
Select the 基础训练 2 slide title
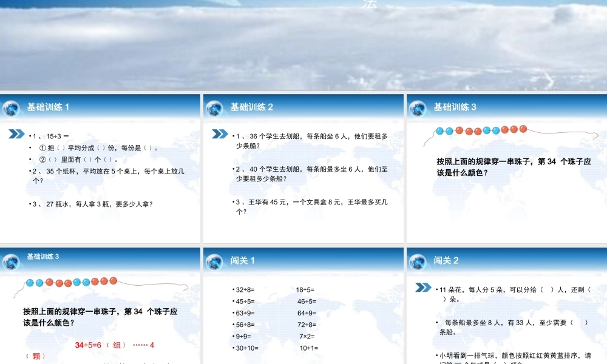pyautogui.click(x=252, y=107)
